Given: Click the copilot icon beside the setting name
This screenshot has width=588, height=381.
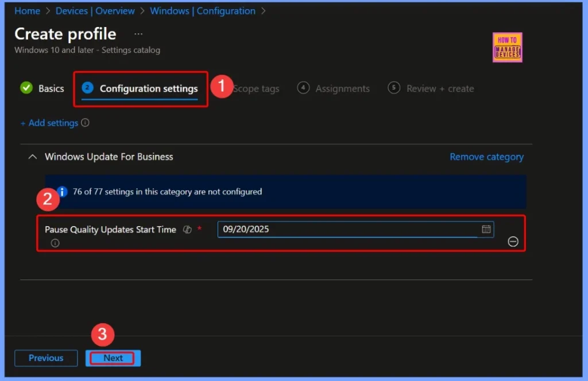Looking at the screenshot, I should click(187, 230).
